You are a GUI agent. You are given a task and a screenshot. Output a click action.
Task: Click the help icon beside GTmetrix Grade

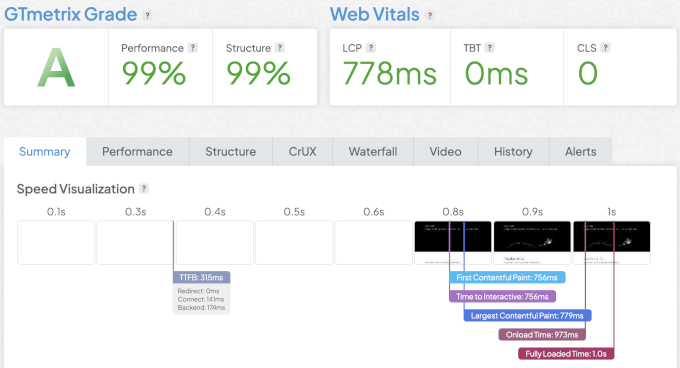pyautogui.click(x=147, y=16)
